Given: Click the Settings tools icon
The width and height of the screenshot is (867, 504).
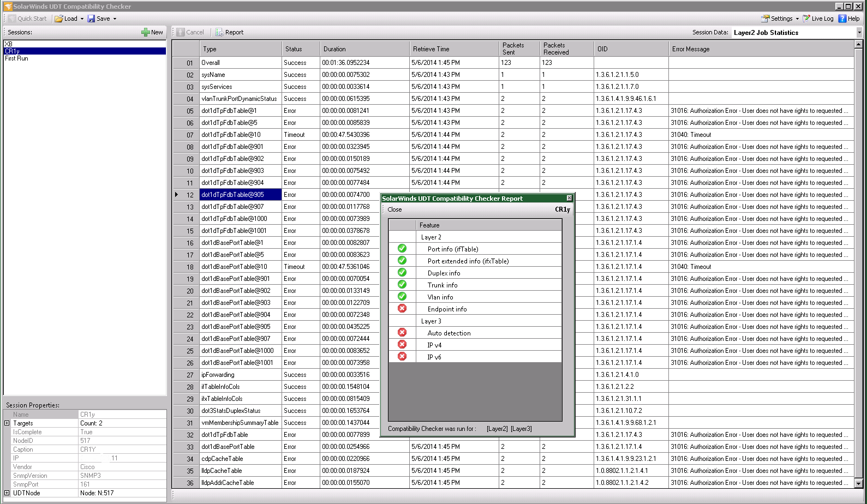Looking at the screenshot, I should (x=766, y=19).
